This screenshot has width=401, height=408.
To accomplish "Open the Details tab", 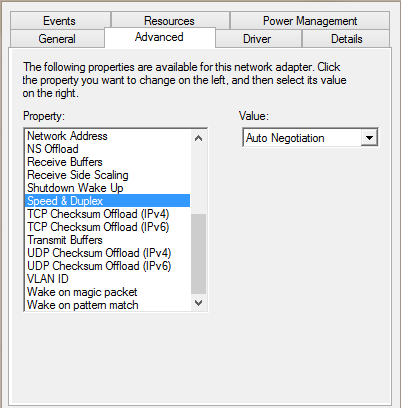I will (x=346, y=39).
